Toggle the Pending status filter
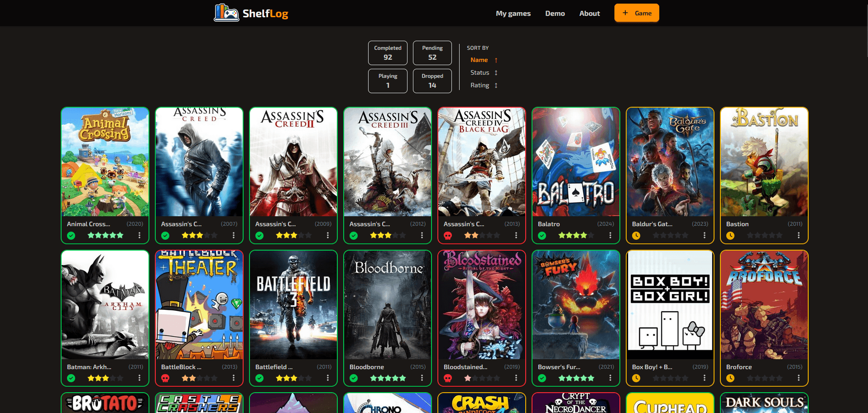The image size is (868, 413). point(432,53)
